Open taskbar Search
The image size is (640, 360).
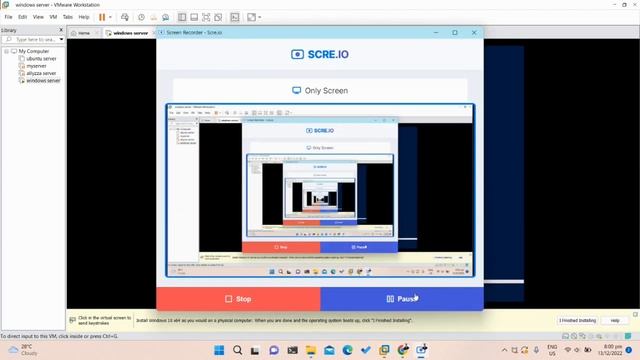tap(238, 350)
